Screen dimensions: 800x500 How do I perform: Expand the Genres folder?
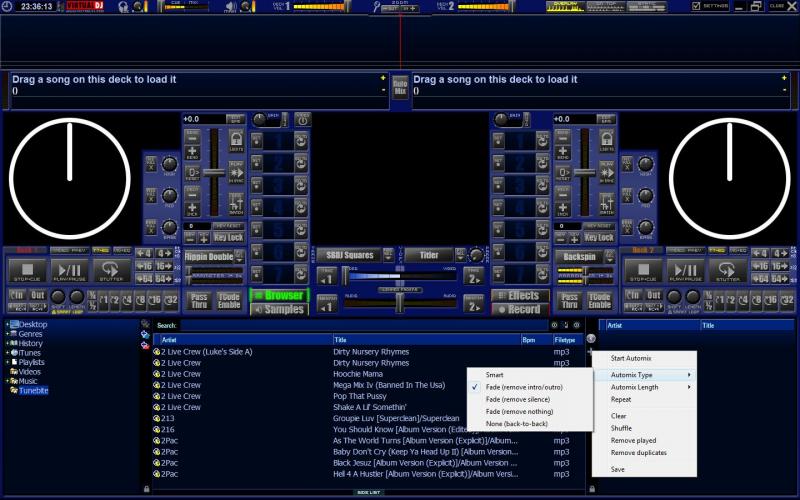click(x=7, y=334)
